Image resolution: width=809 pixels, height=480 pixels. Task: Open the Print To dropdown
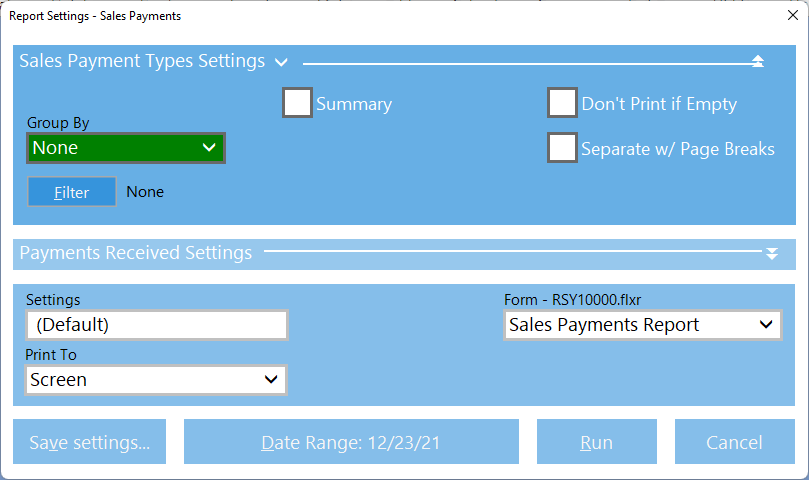tap(156, 380)
